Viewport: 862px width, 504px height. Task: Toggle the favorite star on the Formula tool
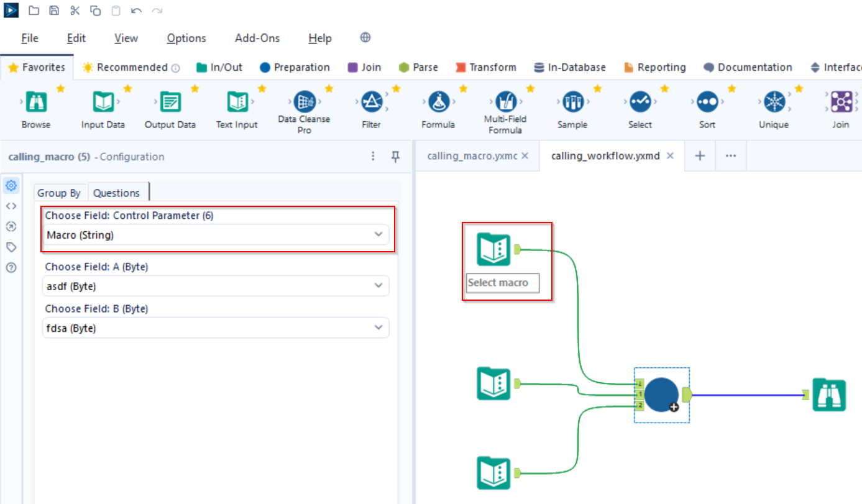464,88
